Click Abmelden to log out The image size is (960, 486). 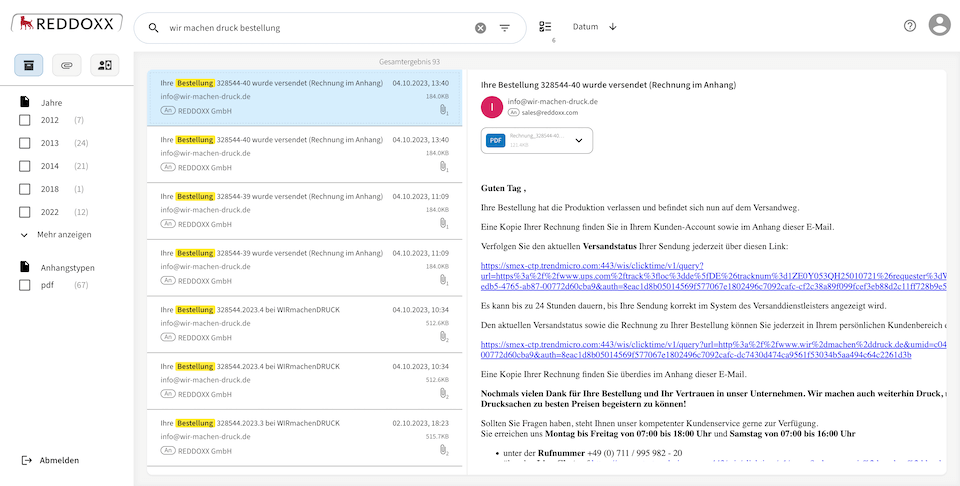[50, 460]
